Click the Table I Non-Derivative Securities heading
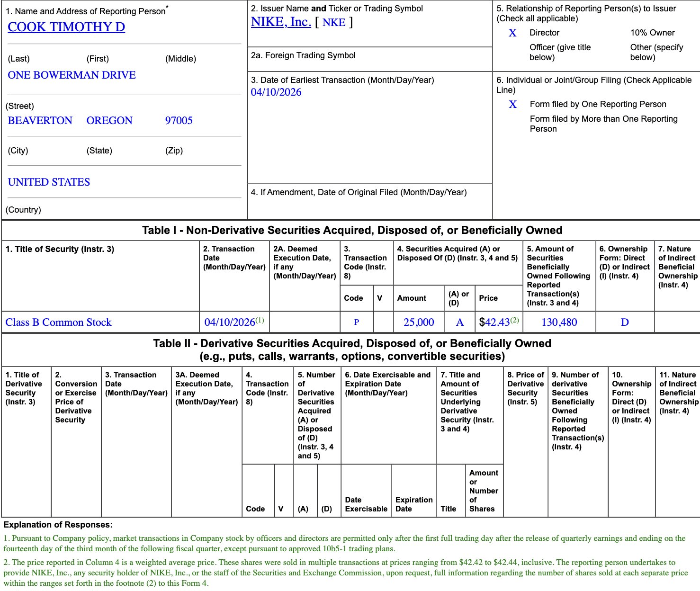This screenshot has width=700, height=591. coord(352,230)
